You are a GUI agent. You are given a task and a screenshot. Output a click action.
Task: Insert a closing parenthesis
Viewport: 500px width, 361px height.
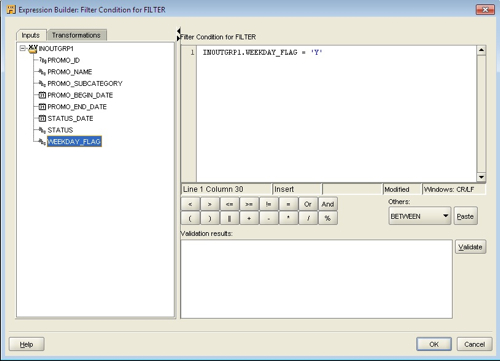pos(210,218)
